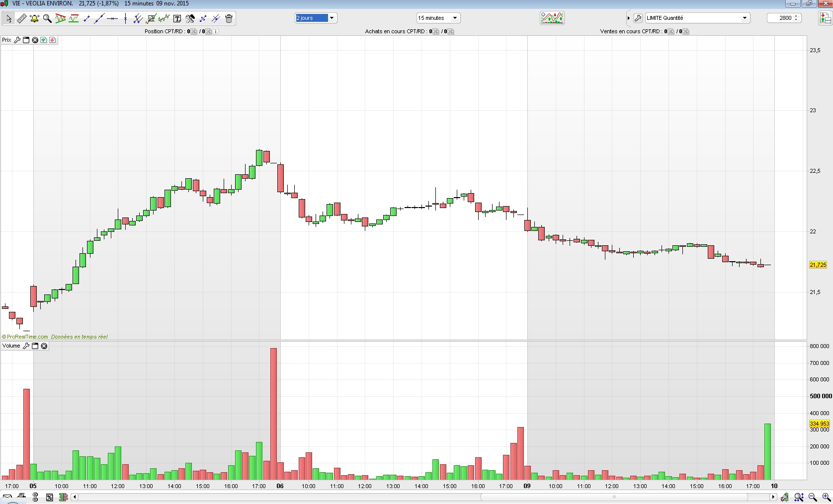Click first X button beside Ventes en cours

coord(672,31)
